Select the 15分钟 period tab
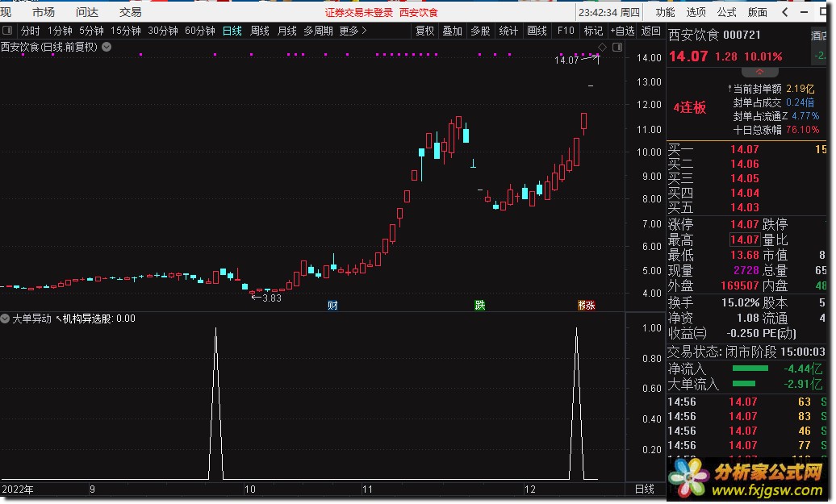 125,31
